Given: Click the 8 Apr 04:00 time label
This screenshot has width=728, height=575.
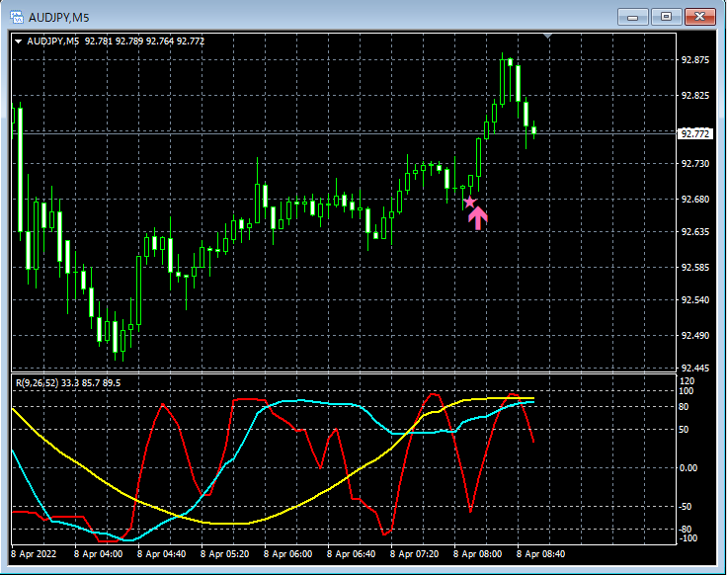Looking at the screenshot, I should (x=99, y=554).
